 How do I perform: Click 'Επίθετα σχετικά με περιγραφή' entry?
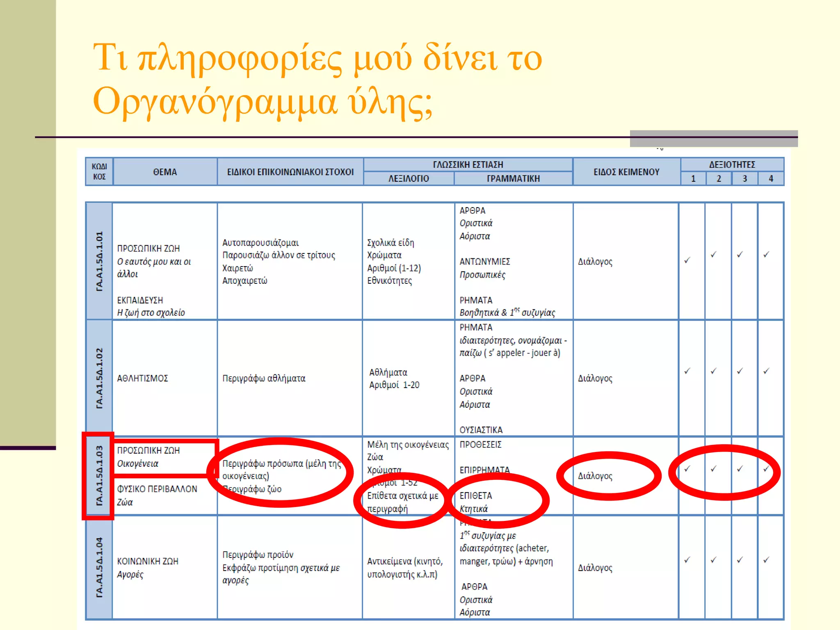(402, 502)
